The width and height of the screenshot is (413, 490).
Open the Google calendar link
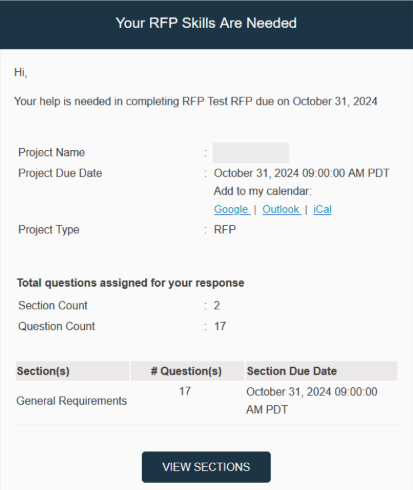(232, 209)
